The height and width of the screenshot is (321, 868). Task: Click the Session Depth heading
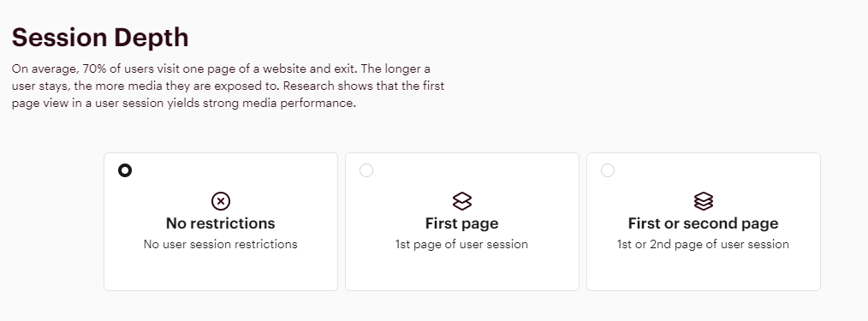point(100,38)
